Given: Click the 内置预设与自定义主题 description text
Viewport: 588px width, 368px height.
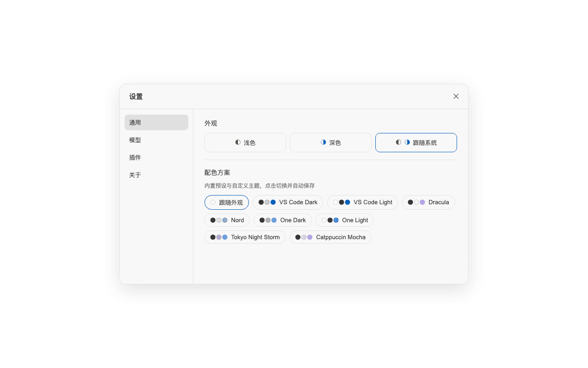Looking at the screenshot, I should (x=260, y=186).
